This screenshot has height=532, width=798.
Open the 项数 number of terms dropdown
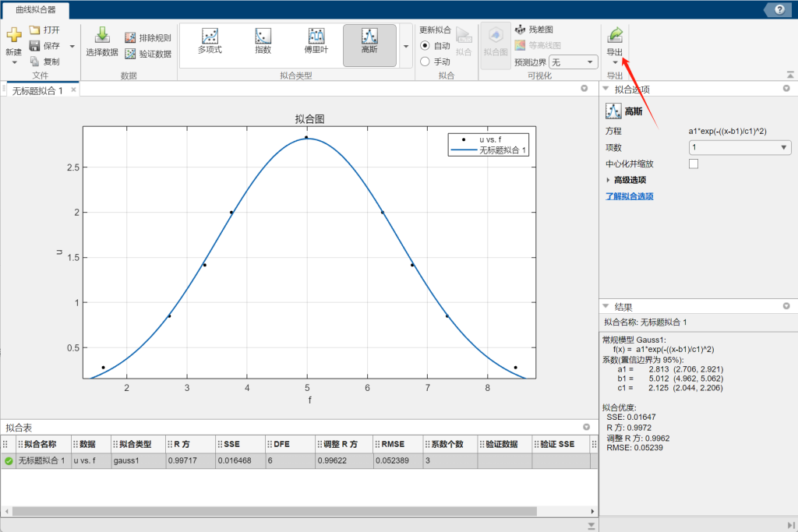pos(739,147)
